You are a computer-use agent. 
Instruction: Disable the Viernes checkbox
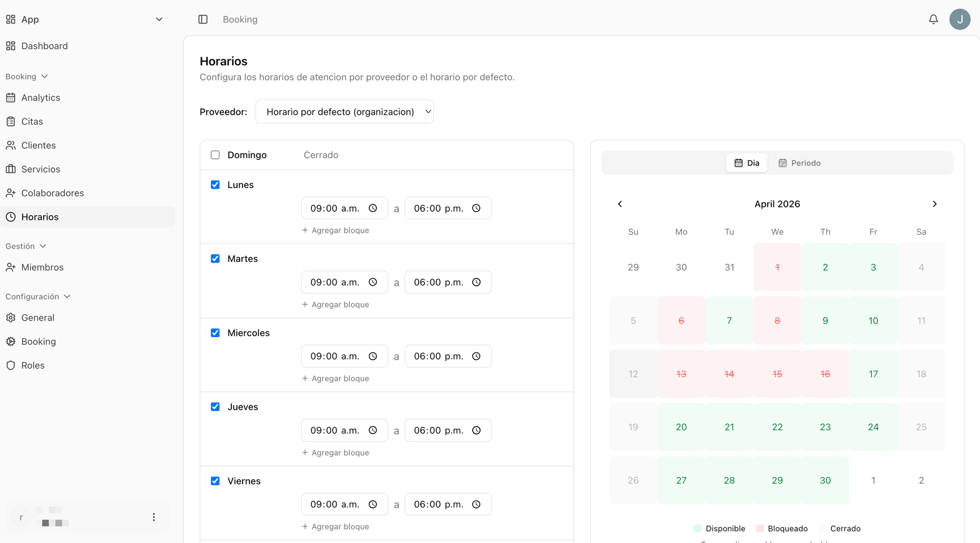click(x=215, y=481)
